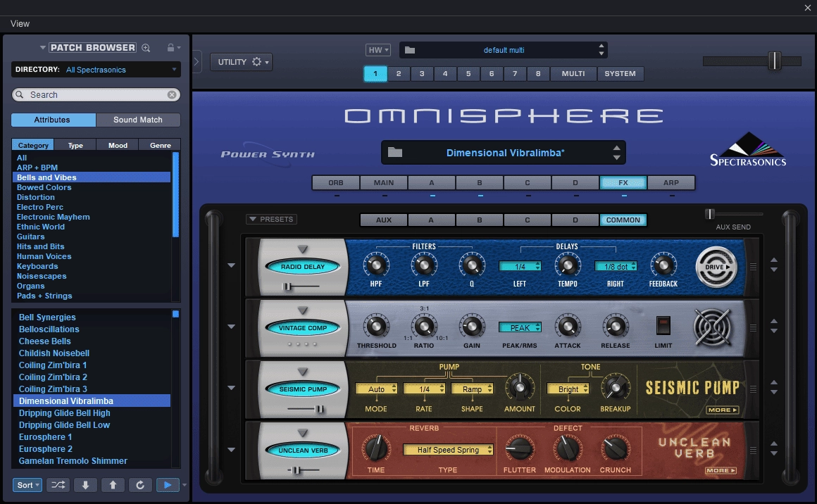Image resolution: width=817 pixels, height=504 pixels.
Task: Step to previous patch with up arrow
Action: [x=113, y=485]
